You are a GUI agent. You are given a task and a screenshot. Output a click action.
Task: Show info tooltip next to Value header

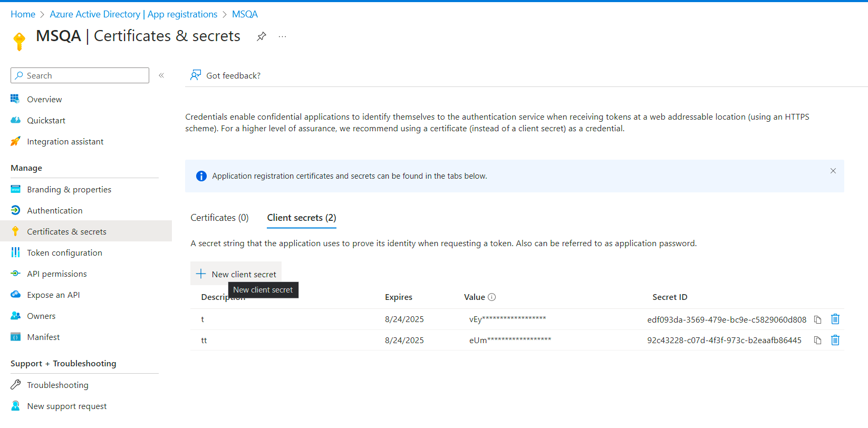(492, 297)
